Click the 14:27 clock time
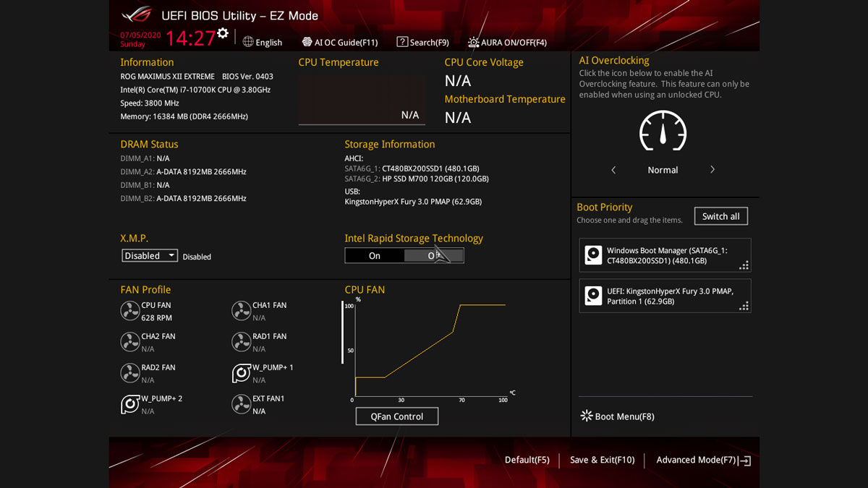 pos(190,38)
